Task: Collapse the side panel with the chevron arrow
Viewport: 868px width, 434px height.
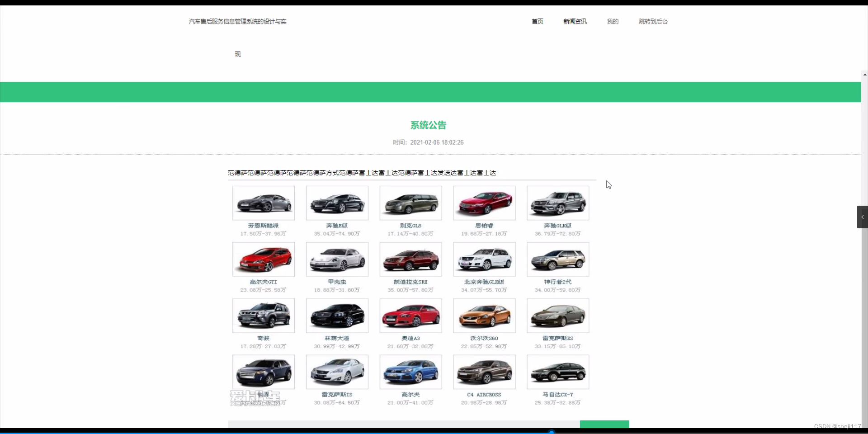Action: tap(863, 217)
